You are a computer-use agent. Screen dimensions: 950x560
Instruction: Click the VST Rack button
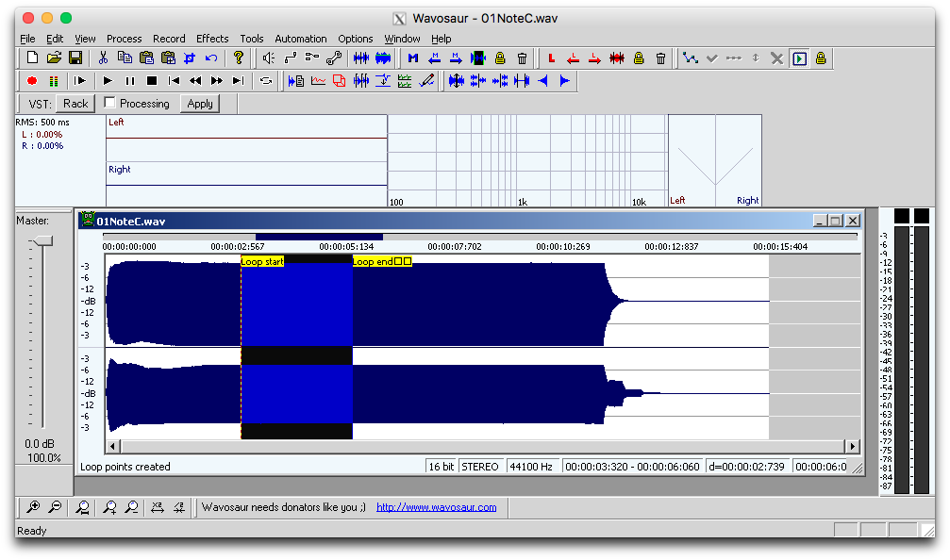pos(75,104)
